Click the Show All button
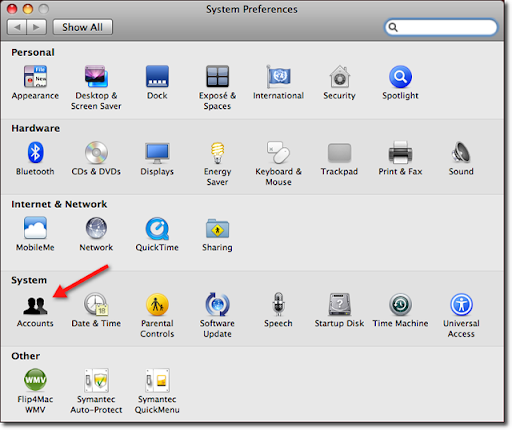512x430 pixels. (83, 27)
